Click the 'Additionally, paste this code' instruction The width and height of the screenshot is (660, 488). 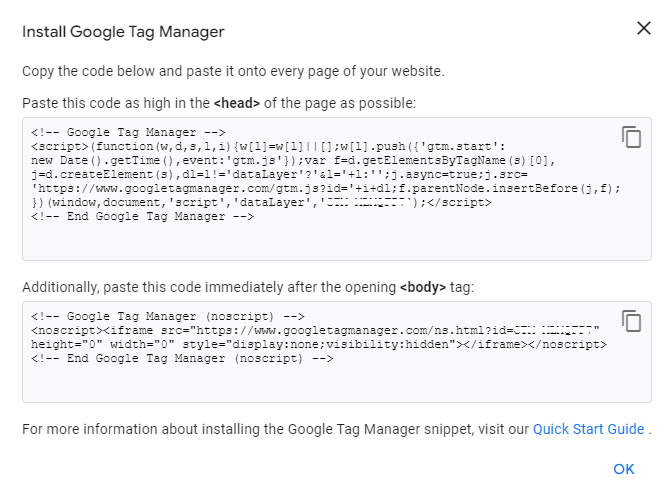pyautogui.click(x=248, y=287)
